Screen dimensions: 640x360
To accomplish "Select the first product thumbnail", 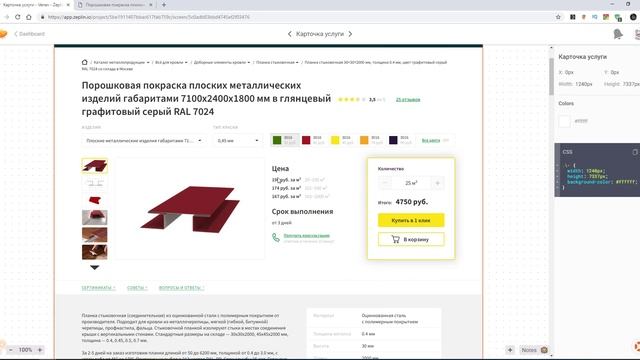I will coord(95,166).
